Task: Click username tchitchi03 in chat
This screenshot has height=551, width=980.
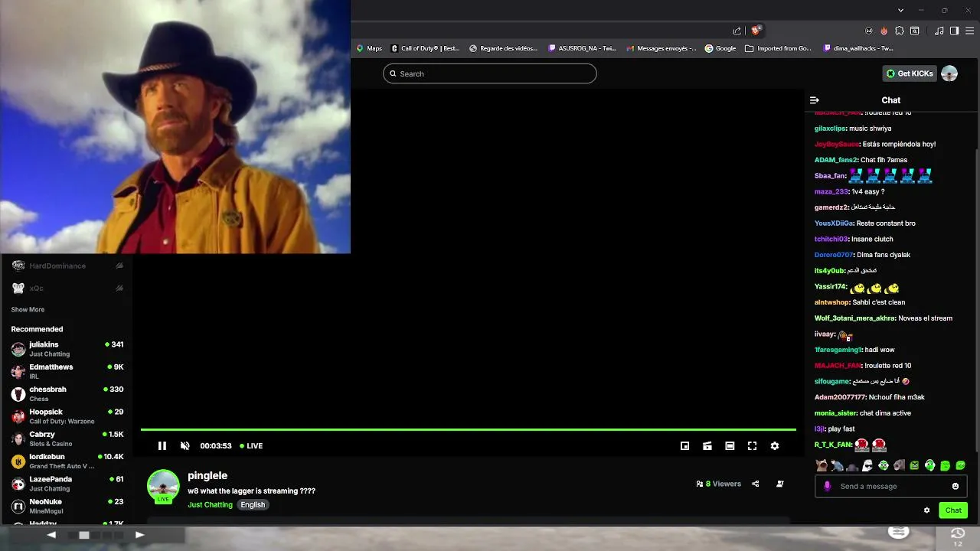Action: (x=831, y=240)
